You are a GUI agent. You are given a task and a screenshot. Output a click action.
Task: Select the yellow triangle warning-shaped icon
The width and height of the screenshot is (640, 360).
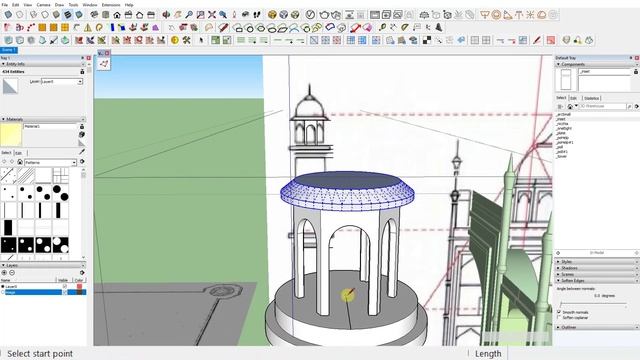(x=88, y=28)
